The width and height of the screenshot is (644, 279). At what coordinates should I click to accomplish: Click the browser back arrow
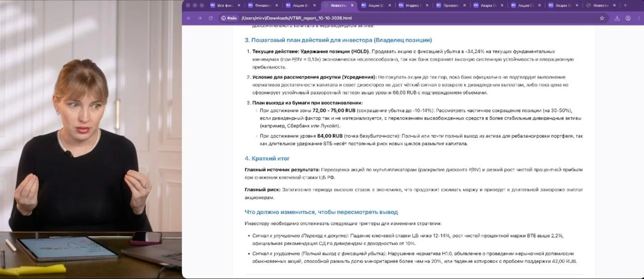(x=189, y=18)
